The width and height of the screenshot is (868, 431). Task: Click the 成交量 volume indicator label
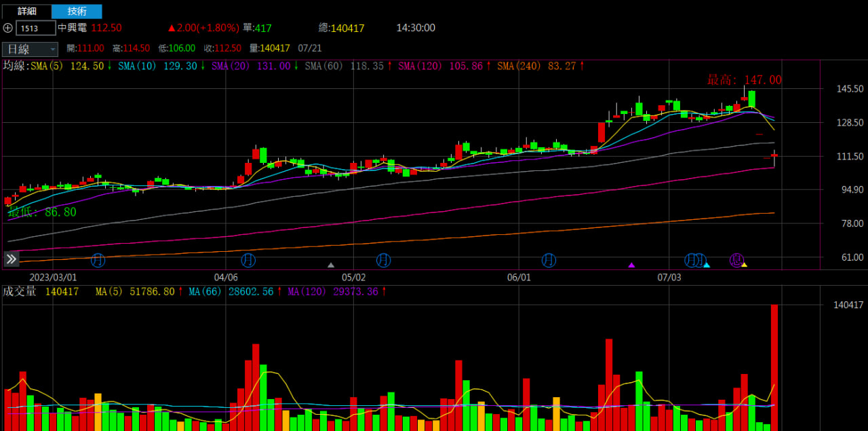coord(20,291)
